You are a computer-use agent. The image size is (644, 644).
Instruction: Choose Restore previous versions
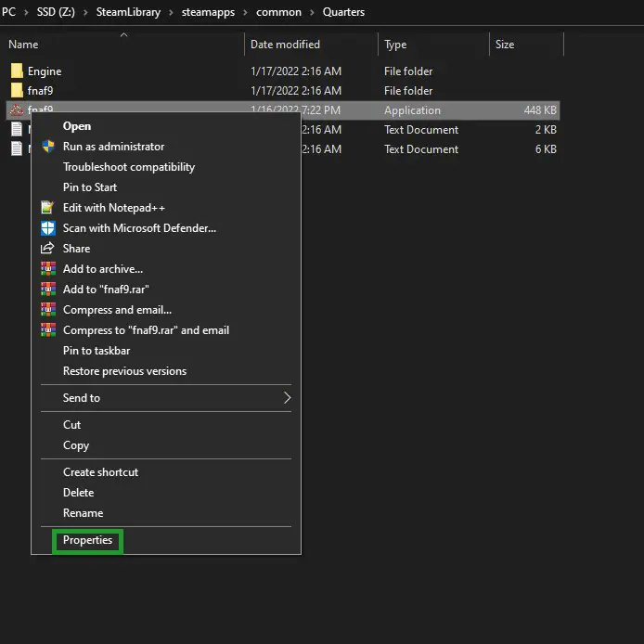coord(124,371)
